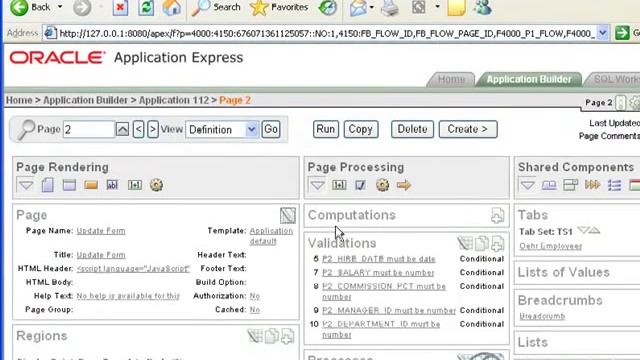Open the Application default template link
Screen dimensions: 640x360
point(271,236)
